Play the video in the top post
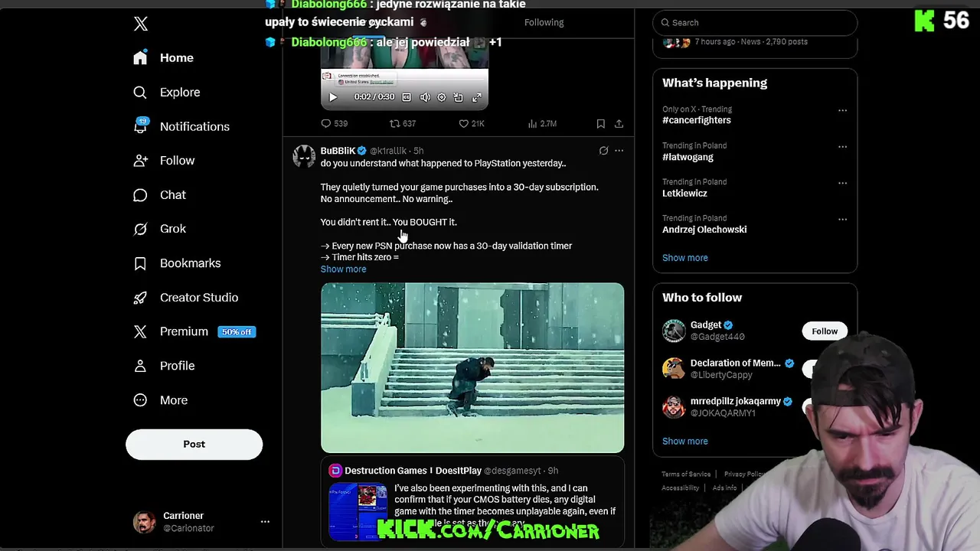This screenshot has height=551, width=980. (333, 97)
